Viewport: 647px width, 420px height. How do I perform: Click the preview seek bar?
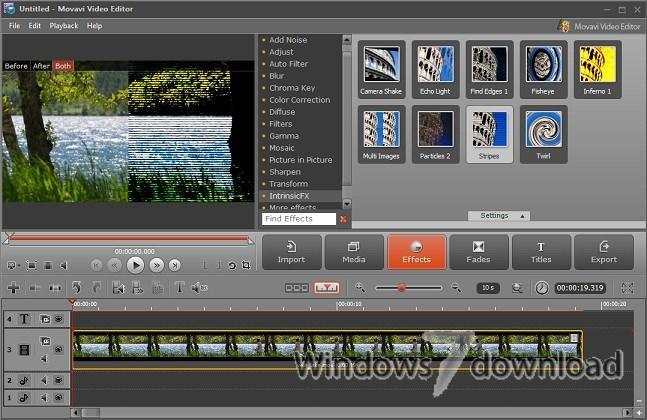tap(128, 238)
